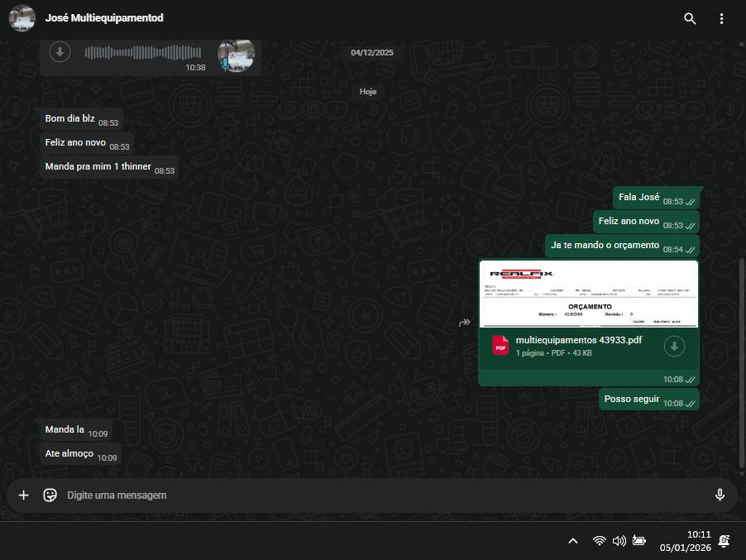Image resolution: width=746 pixels, height=560 pixels.
Task: Open the Wi-Fi network settings
Action: click(x=599, y=541)
